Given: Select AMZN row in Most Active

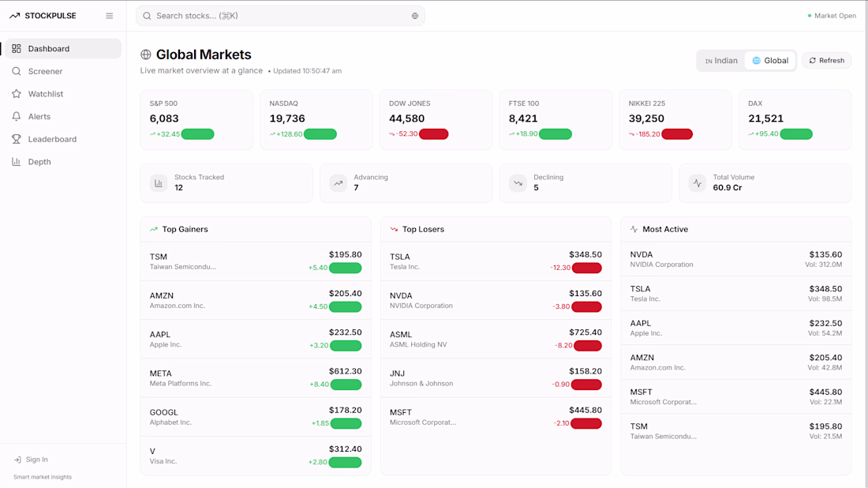Looking at the screenshot, I should pyautogui.click(x=735, y=362).
